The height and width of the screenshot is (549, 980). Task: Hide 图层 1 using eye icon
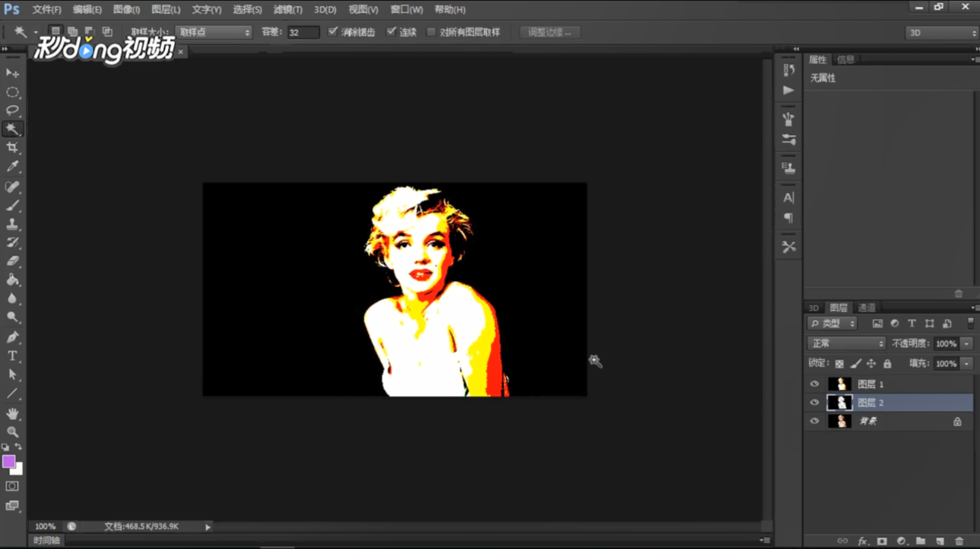pos(814,384)
